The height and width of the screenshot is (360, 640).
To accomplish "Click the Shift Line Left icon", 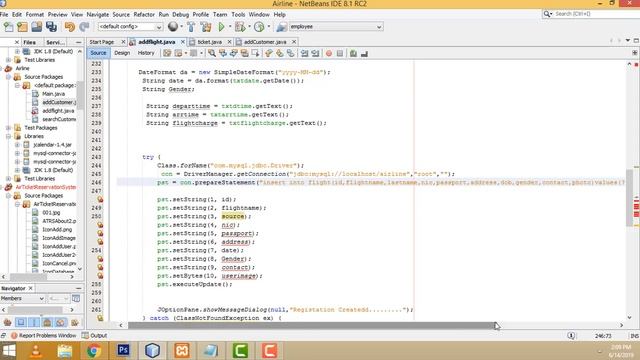I will click(x=304, y=53).
